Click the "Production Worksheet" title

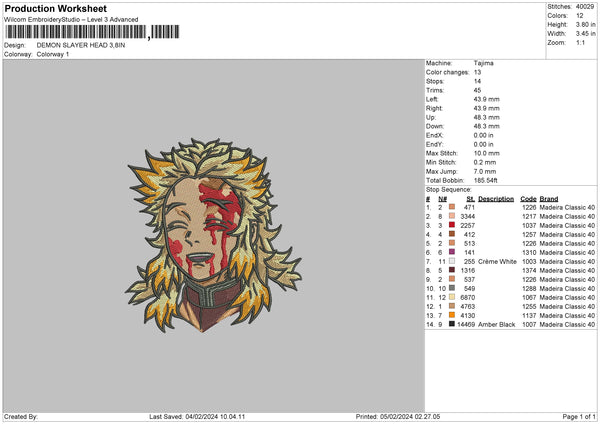(x=56, y=8)
